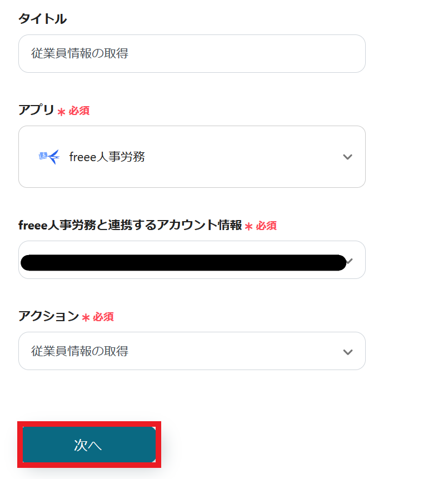448x479 pixels.
Task: Click the red asterisk beside アクション label
Action: pos(86,318)
